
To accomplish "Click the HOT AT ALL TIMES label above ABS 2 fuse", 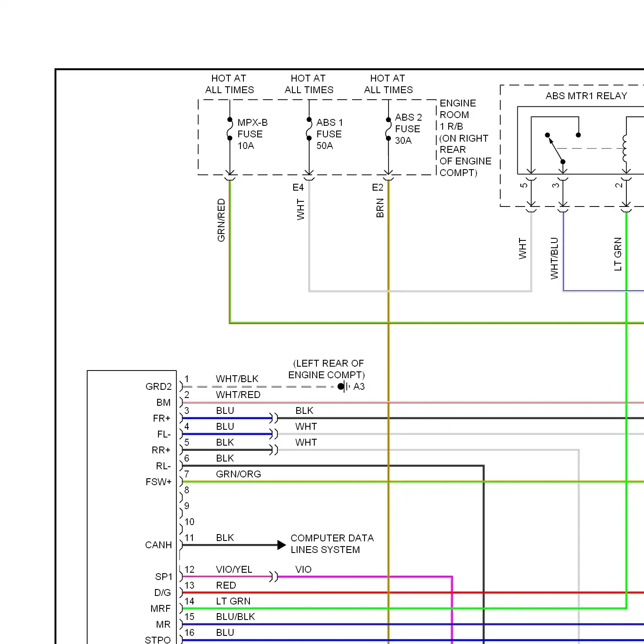I will tap(388, 84).
